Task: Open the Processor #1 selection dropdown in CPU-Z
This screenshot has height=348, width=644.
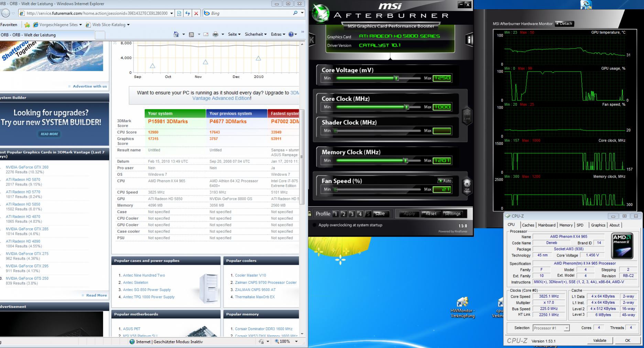Action: 551,328
